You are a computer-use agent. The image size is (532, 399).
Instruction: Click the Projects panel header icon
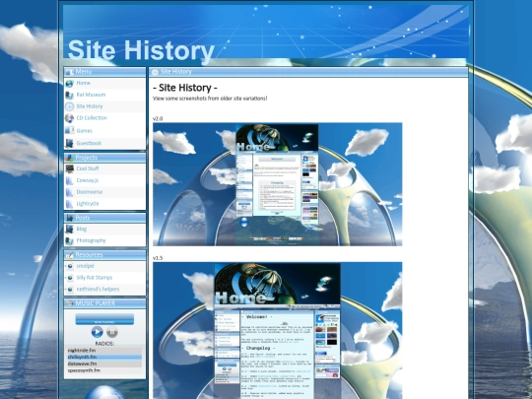point(70,158)
